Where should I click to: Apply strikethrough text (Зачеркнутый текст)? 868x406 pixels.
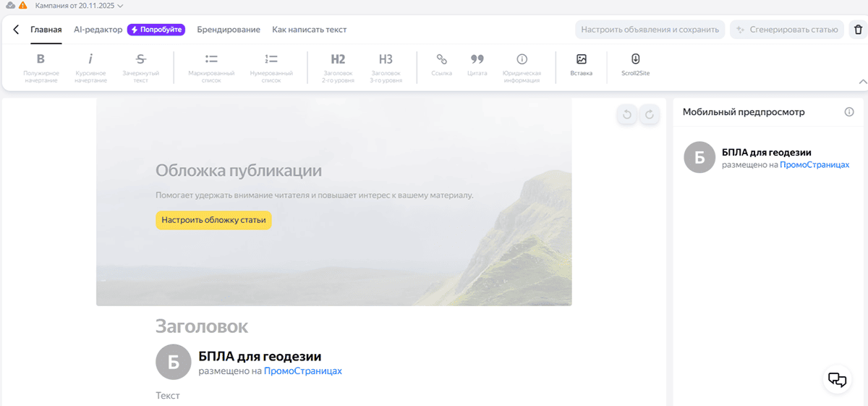[141, 67]
